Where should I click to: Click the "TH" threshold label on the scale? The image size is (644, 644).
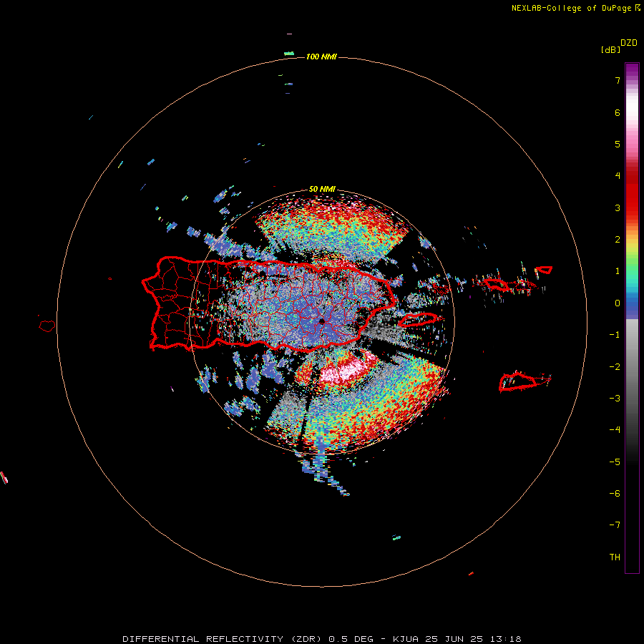[x=615, y=557]
